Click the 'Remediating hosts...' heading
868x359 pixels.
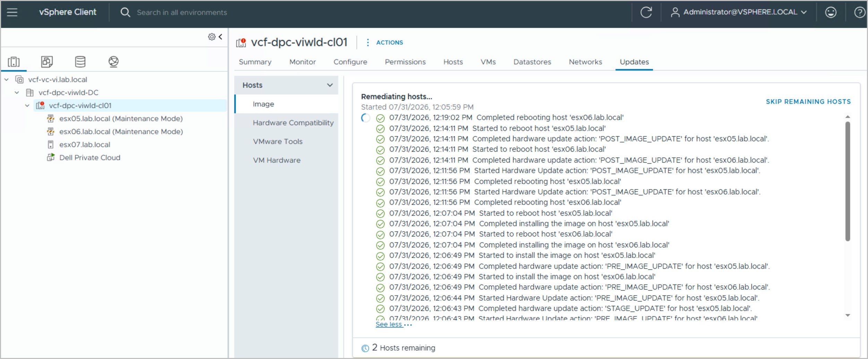[396, 96]
